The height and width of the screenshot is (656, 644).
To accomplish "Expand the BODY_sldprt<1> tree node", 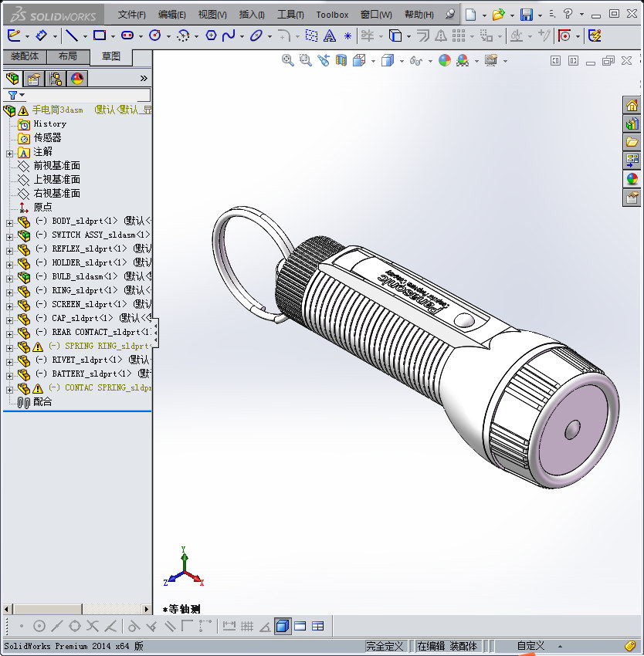I will coord(9,223).
